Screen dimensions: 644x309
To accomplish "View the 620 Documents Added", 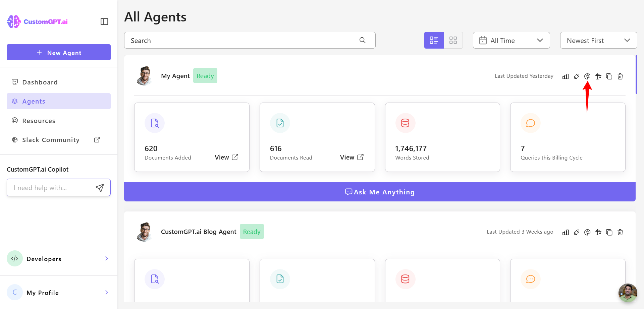I will coord(226,157).
